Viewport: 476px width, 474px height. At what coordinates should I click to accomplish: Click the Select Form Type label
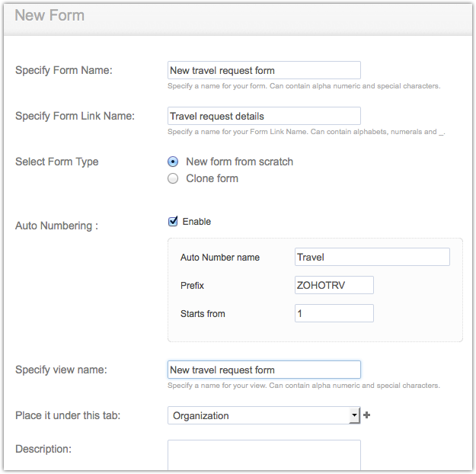(x=57, y=162)
